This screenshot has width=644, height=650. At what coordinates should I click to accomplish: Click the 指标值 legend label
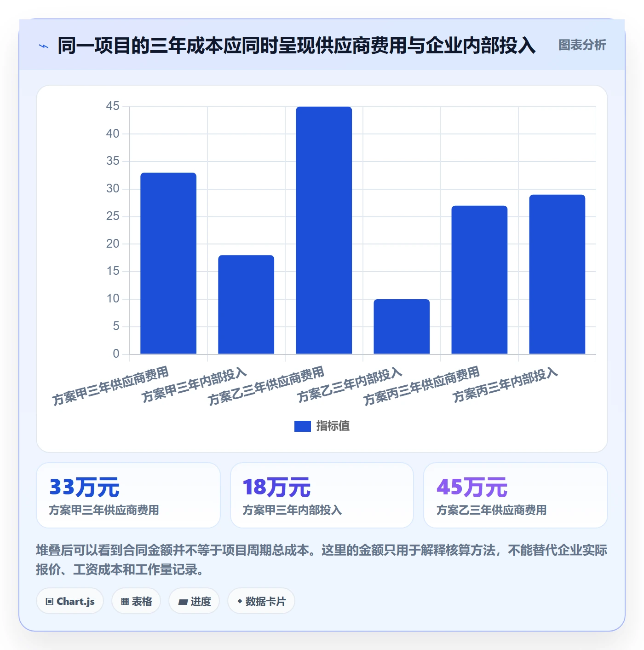[x=333, y=426]
